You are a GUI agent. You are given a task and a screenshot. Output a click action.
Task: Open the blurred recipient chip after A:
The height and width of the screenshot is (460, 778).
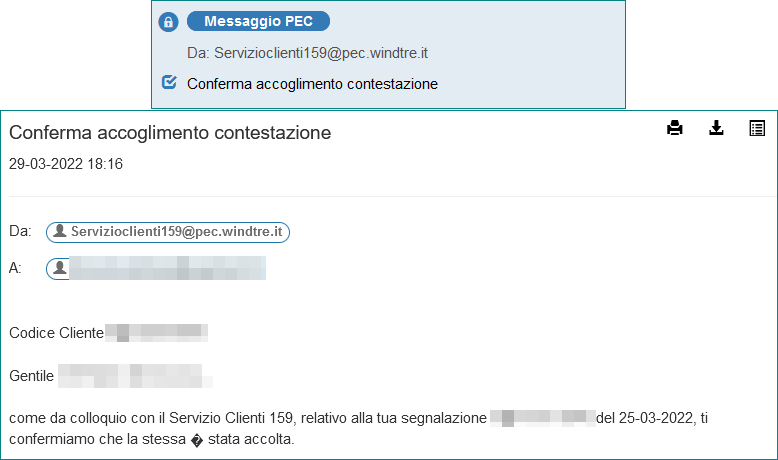(x=156, y=268)
